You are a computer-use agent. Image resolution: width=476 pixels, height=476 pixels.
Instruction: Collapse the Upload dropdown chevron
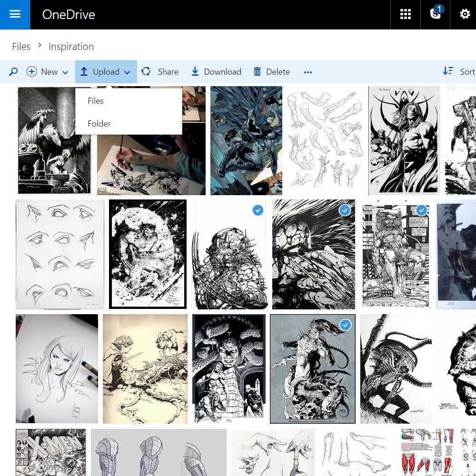[x=127, y=72]
